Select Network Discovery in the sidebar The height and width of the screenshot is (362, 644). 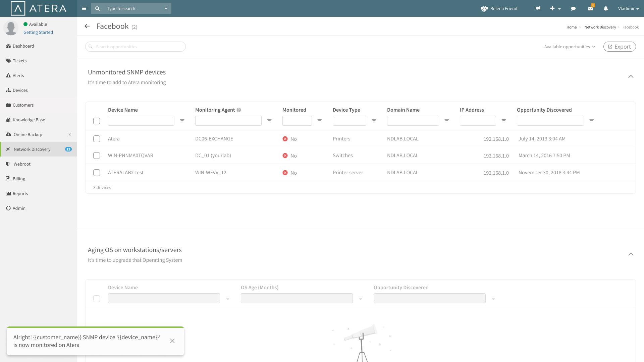point(39,149)
